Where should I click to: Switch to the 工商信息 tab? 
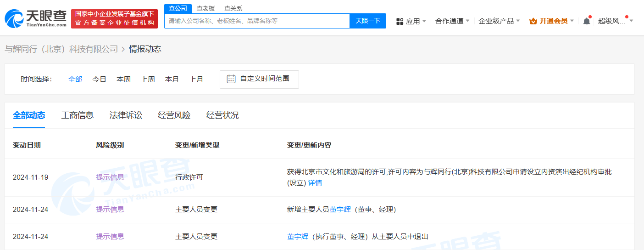tap(78, 115)
